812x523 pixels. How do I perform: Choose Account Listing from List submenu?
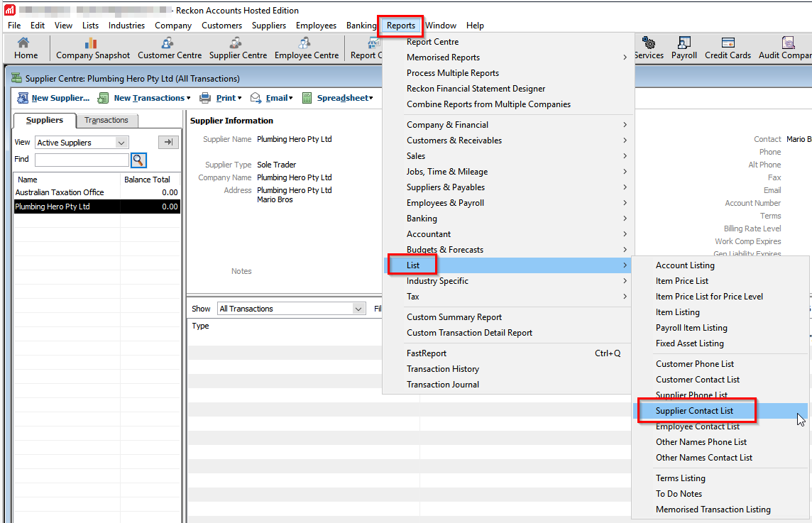click(720, 265)
